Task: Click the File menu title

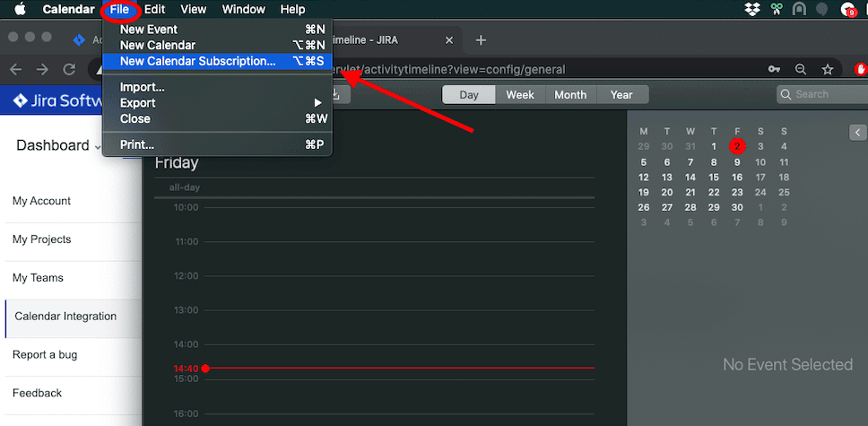Action: [x=119, y=10]
